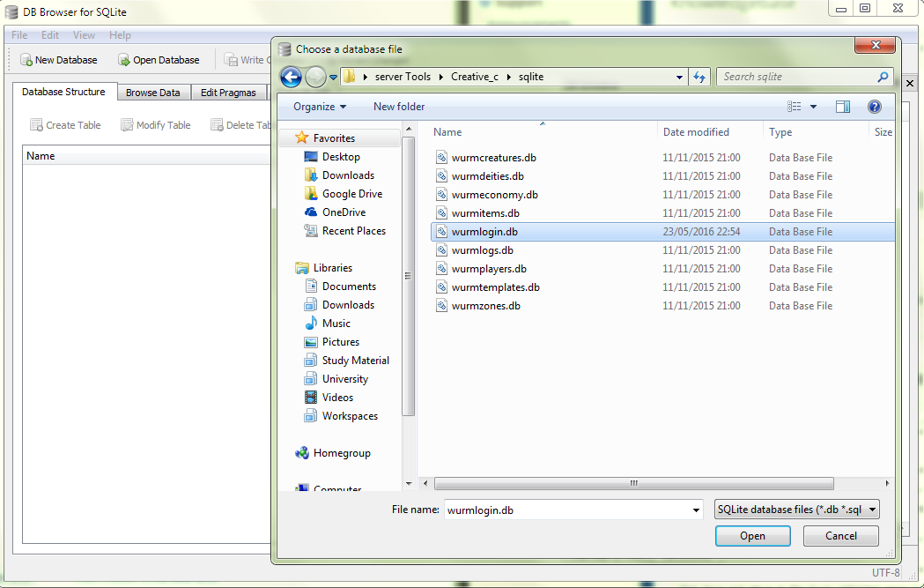Switch to the Browse Data tab

pos(153,93)
